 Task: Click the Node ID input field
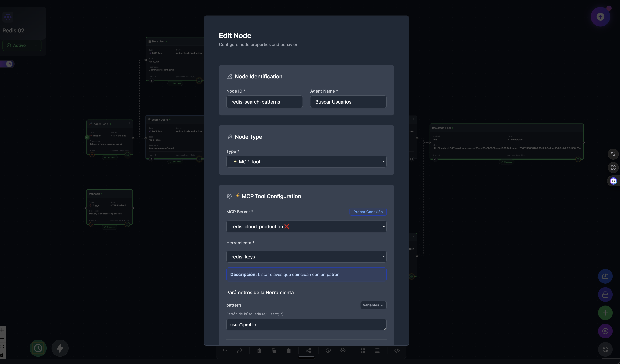[264, 102]
